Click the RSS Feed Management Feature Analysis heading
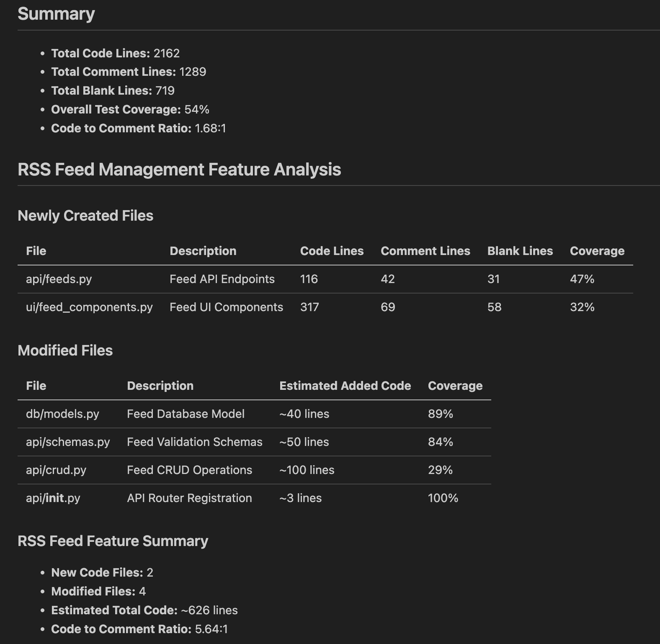 pos(179,170)
